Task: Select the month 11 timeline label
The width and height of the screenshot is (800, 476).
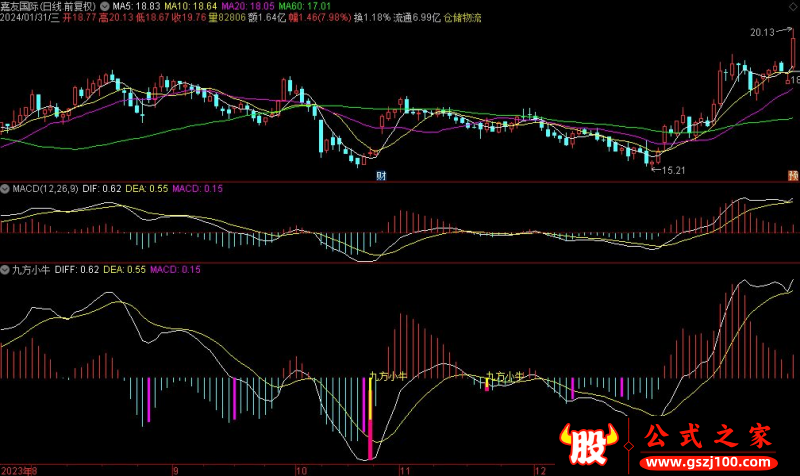Action: 404,468
